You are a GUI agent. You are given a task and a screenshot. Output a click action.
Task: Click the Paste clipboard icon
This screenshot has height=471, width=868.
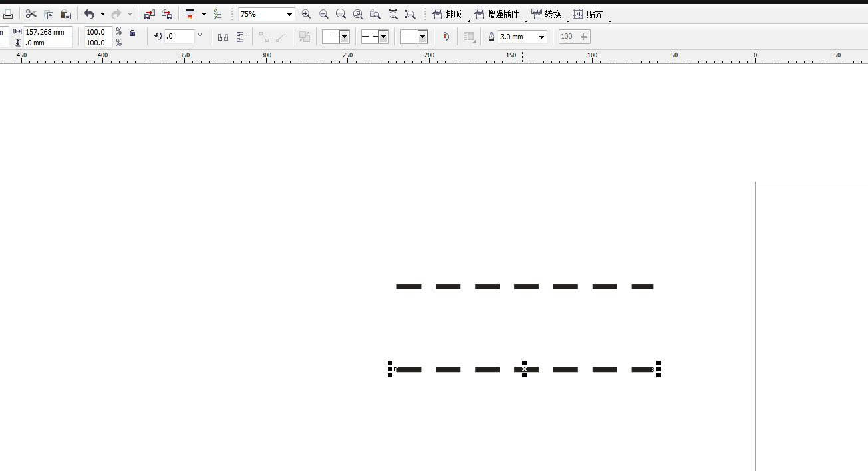(65, 14)
